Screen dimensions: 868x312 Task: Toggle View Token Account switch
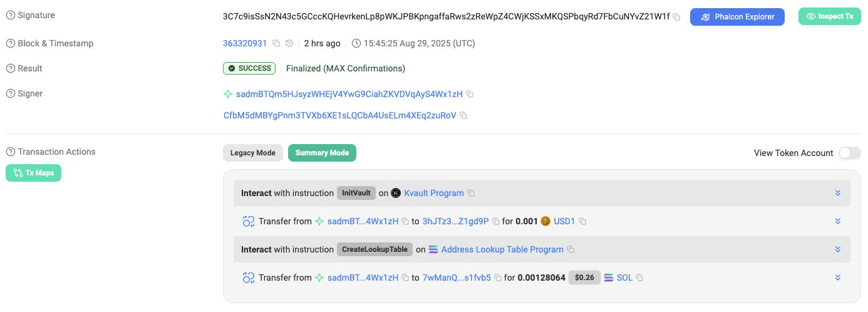(850, 153)
